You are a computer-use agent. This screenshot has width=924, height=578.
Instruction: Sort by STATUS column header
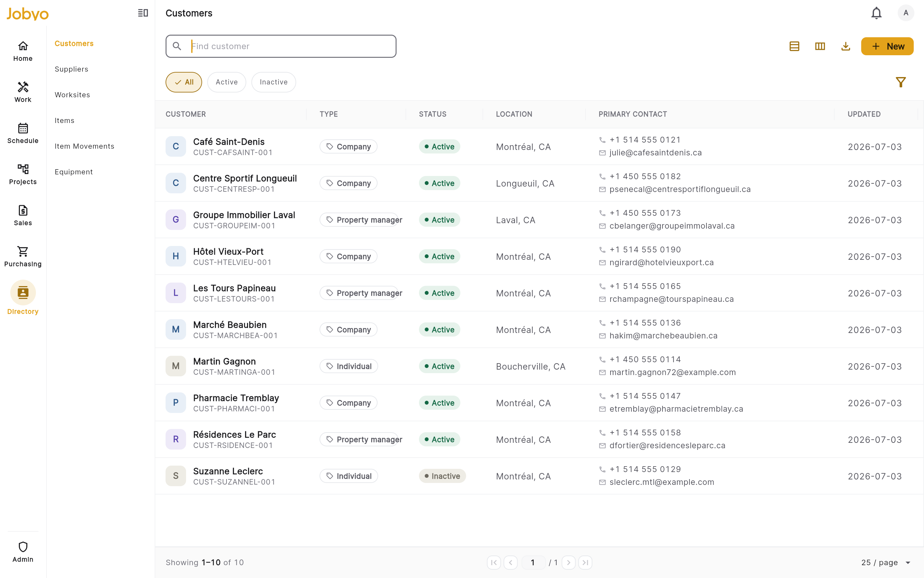coord(432,114)
